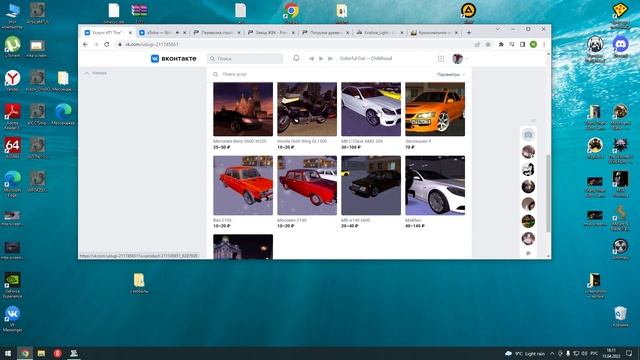Open the Recycle Bin on desktop
The width and height of the screenshot is (640, 360).
[620, 317]
